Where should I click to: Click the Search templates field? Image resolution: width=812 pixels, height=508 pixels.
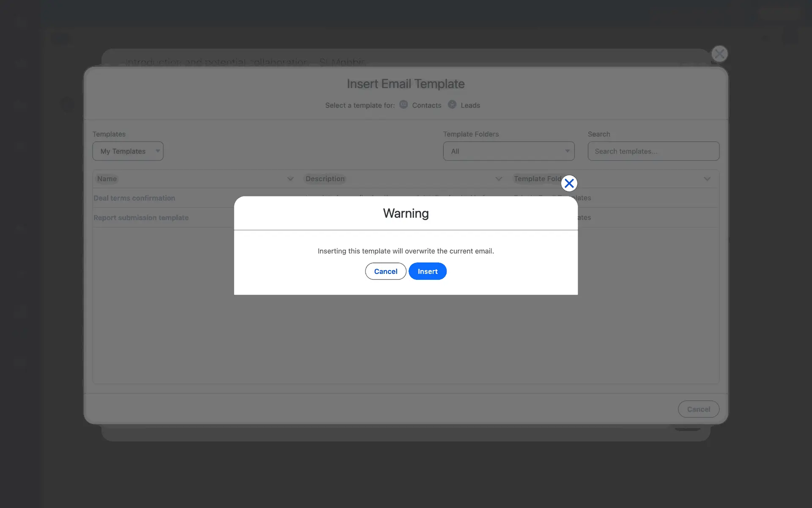pyautogui.click(x=653, y=151)
